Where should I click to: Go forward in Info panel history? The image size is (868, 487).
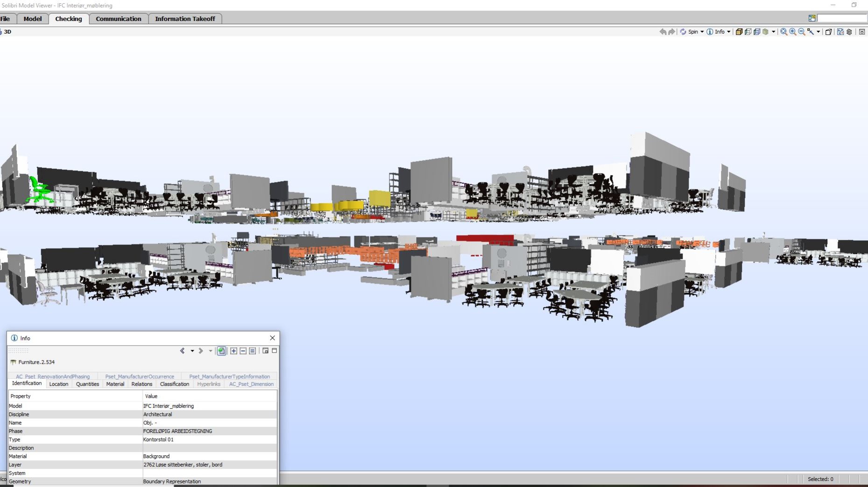(x=201, y=351)
